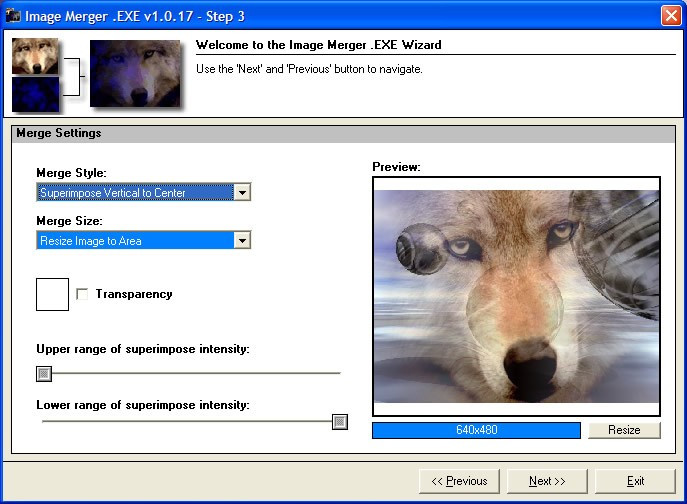Click the upper range intensity slider handle

tap(44, 374)
